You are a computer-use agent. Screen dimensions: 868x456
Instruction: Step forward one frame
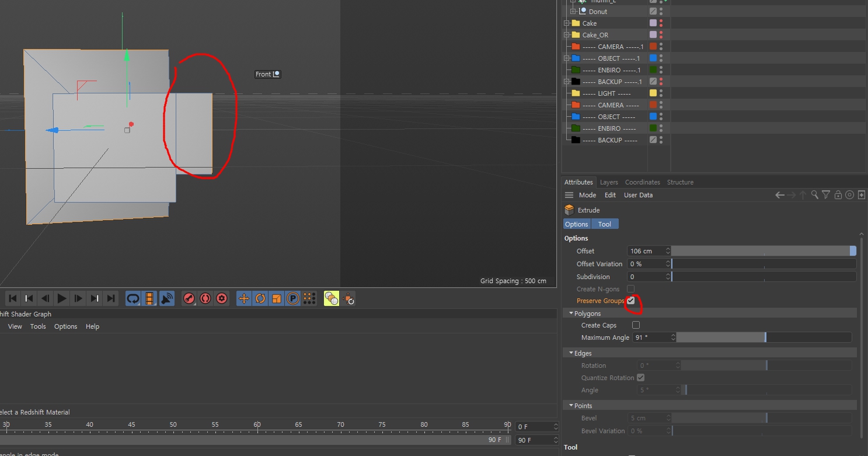click(x=78, y=299)
